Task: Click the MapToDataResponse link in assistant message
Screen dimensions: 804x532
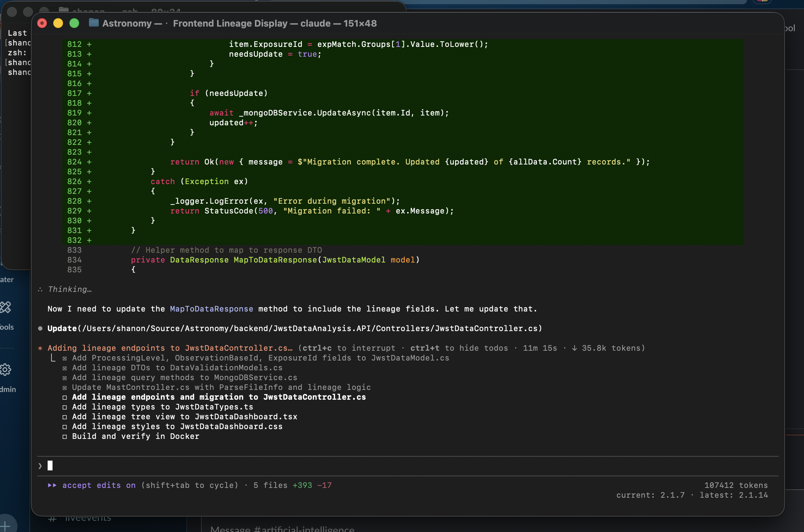Action: click(x=212, y=309)
